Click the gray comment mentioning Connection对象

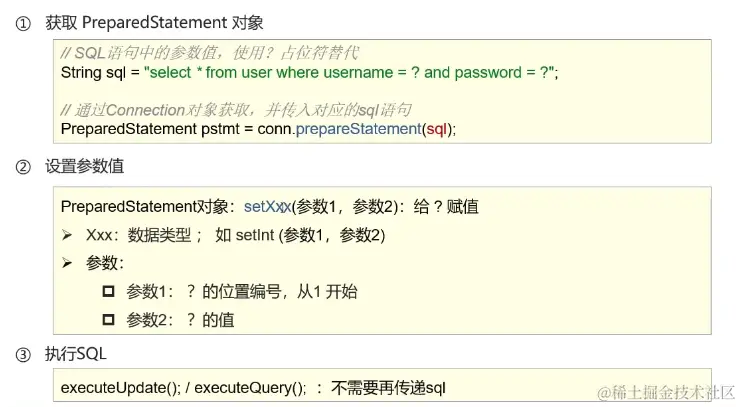236,110
